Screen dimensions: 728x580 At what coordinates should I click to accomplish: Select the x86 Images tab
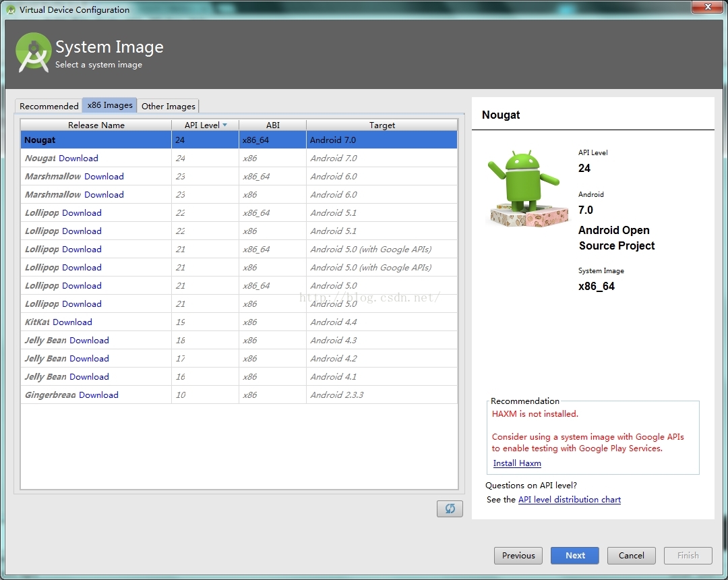110,105
